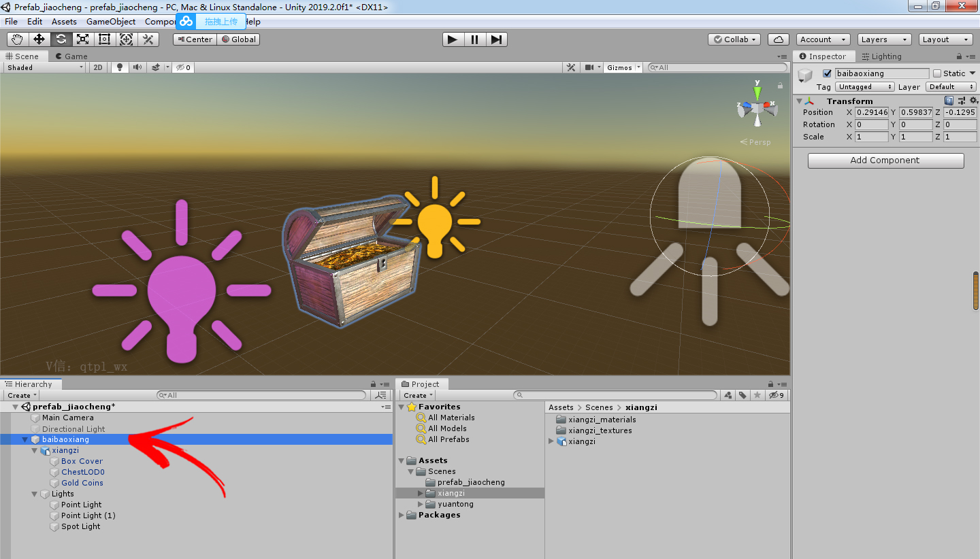Select the Rotate tool
The height and width of the screenshot is (559, 980).
click(61, 39)
